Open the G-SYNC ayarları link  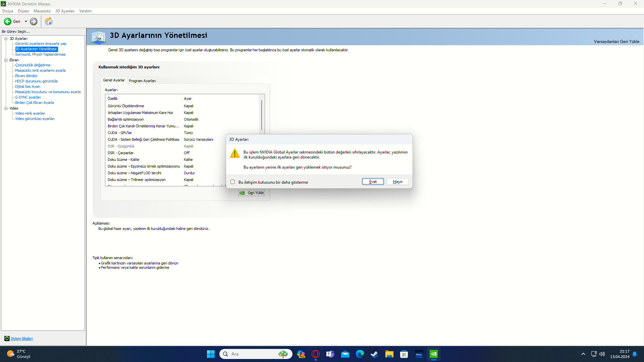(28, 97)
